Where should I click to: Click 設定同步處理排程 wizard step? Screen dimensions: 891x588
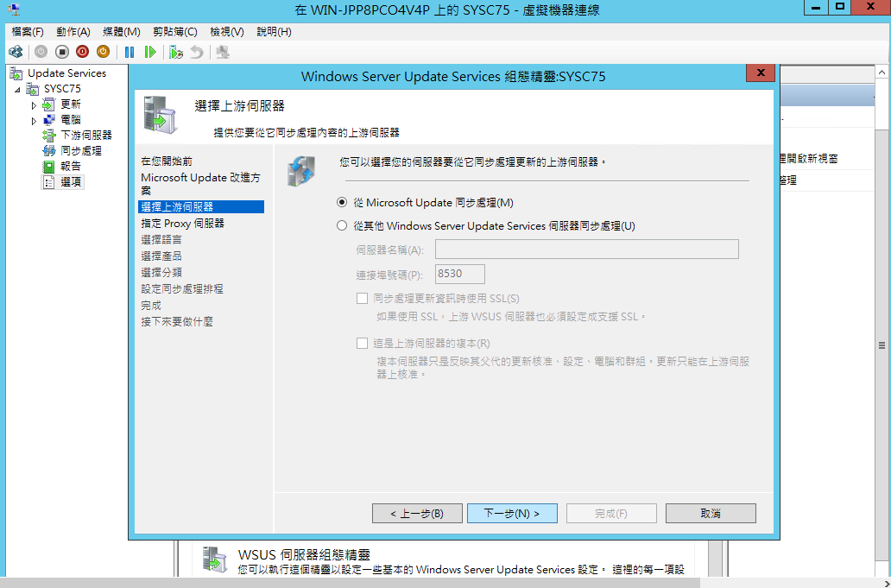click(x=182, y=289)
